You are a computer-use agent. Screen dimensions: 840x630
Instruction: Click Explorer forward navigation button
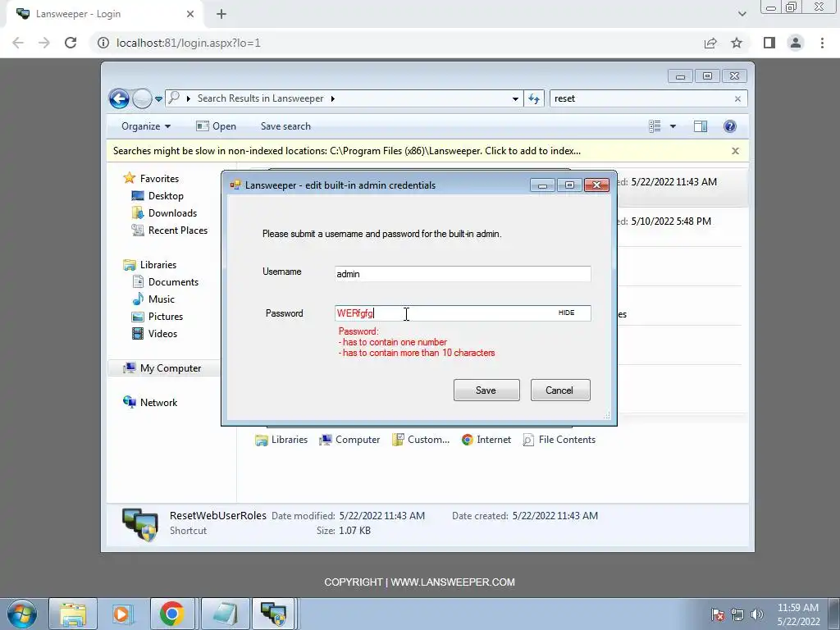pyautogui.click(x=142, y=98)
